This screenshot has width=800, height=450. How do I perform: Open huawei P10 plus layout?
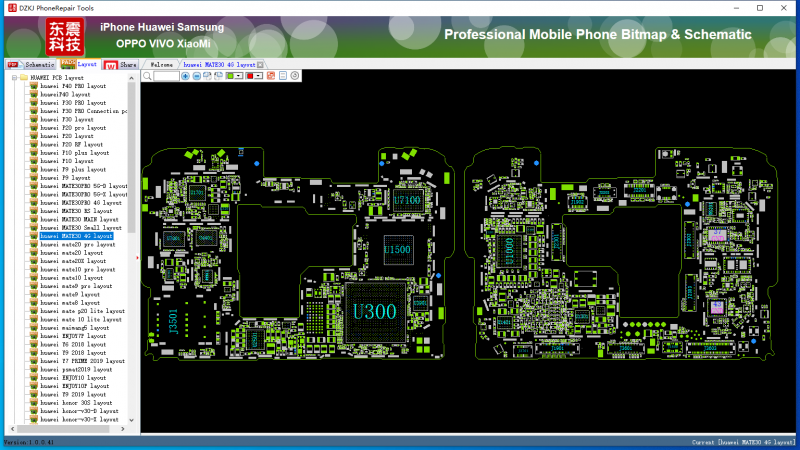tap(74, 153)
